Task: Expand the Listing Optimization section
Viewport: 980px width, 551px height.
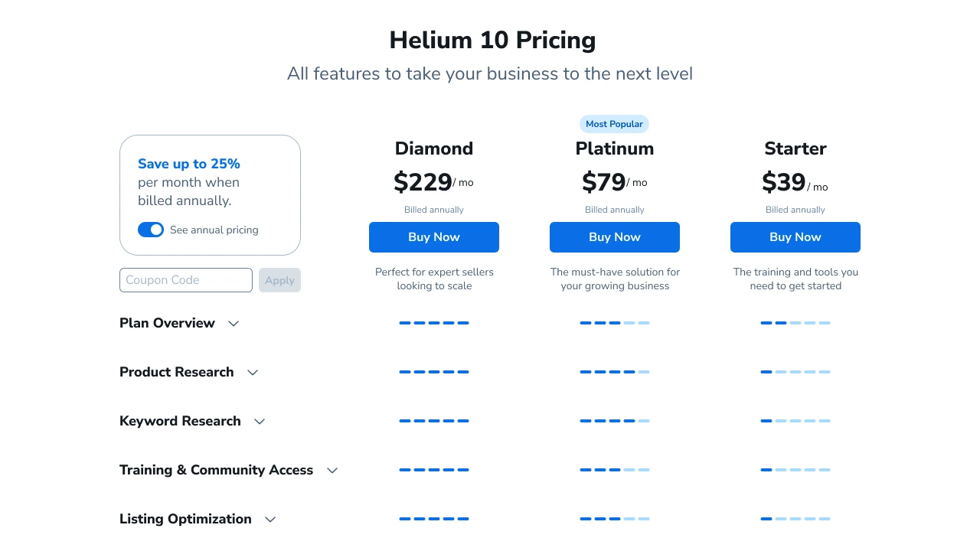Action: tap(270, 520)
